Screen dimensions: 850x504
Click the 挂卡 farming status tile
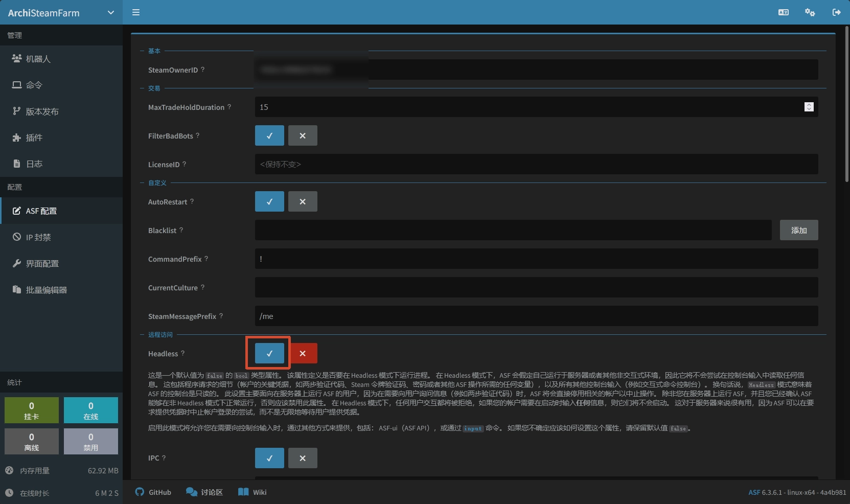[32, 410]
